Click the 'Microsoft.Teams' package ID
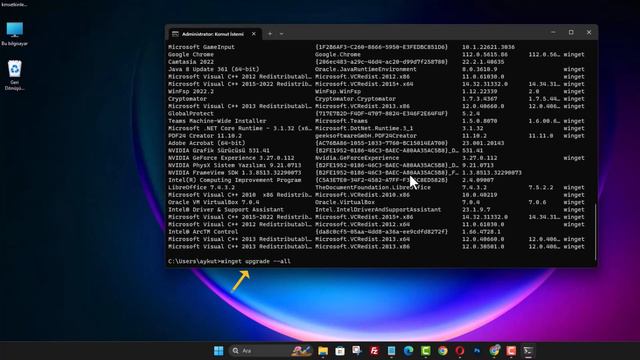Screen dimensions: 640x360 341,121
